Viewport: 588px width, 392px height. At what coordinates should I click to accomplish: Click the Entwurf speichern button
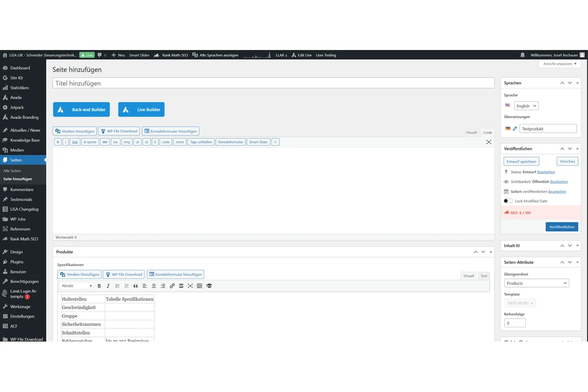(x=521, y=161)
